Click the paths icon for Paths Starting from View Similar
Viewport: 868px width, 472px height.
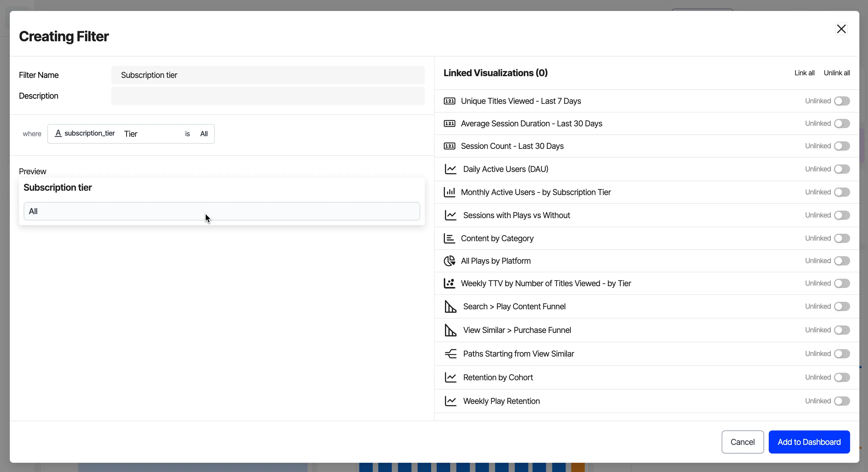coord(450,354)
